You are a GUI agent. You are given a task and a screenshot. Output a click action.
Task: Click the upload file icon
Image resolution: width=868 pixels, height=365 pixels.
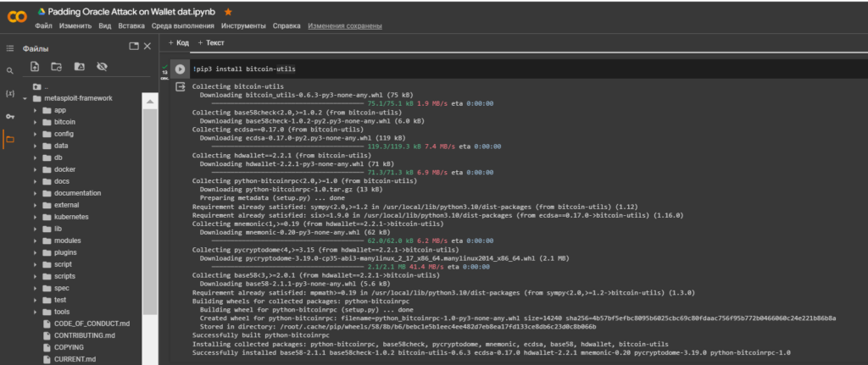pos(35,67)
